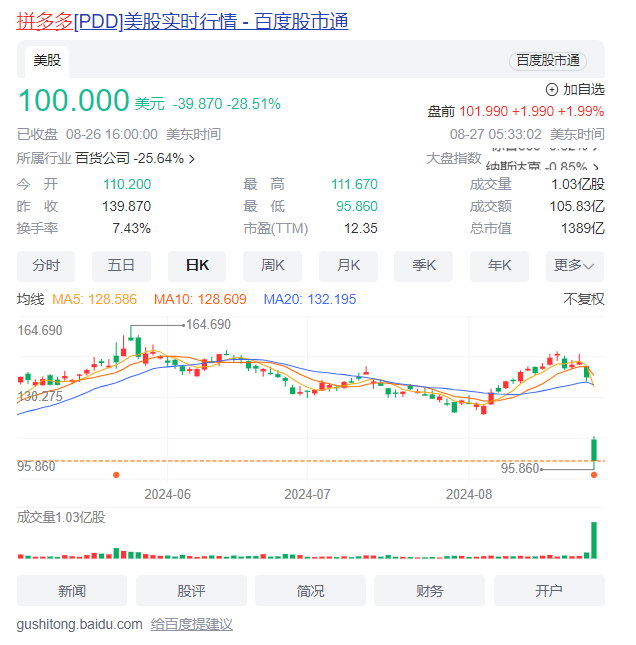Click the MA10: 128.609 legend
636x645 pixels.
[200, 299]
